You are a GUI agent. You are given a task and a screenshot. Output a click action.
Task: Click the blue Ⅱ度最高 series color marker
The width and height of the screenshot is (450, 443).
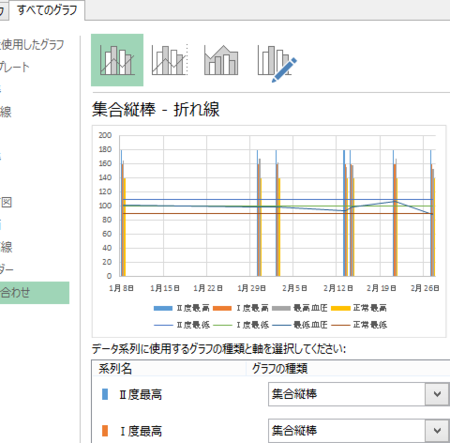coord(105,394)
